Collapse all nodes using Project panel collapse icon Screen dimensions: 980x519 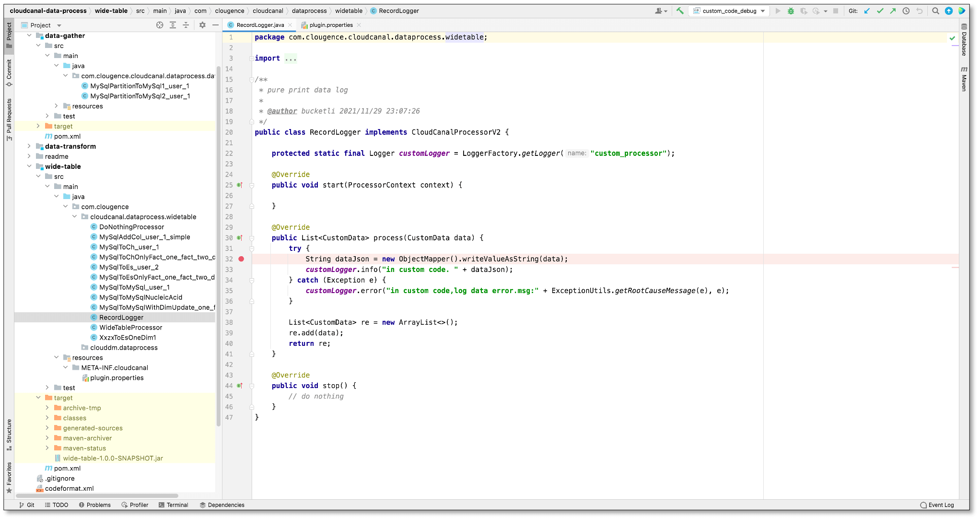coord(186,25)
